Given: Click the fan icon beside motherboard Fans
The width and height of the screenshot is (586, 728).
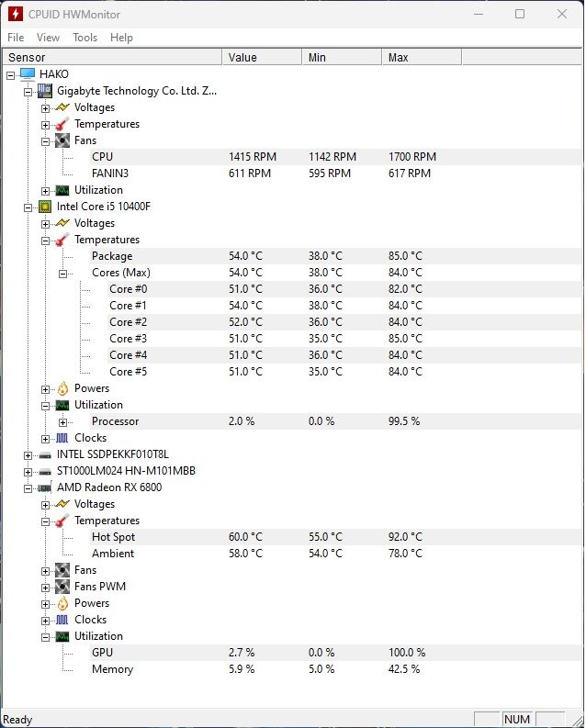Looking at the screenshot, I should 62,140.
